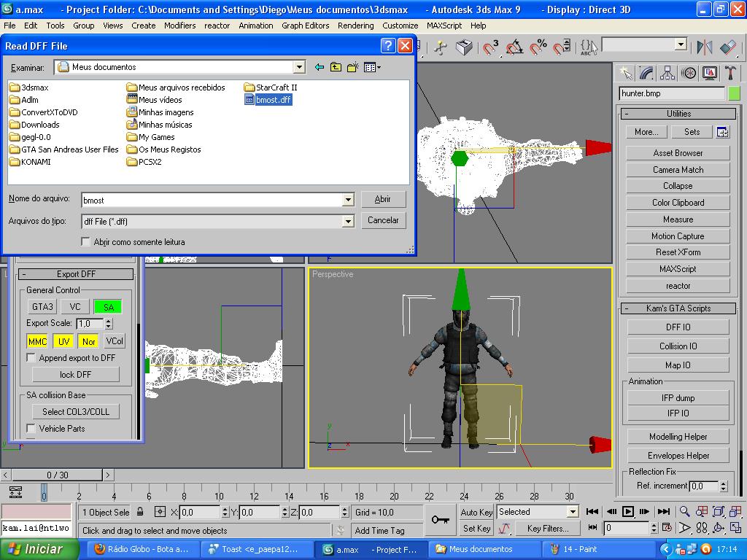Click the Zoom magnifier viewport tool
The width and height of the screenshot is (747, 560).
click(684, 511)
